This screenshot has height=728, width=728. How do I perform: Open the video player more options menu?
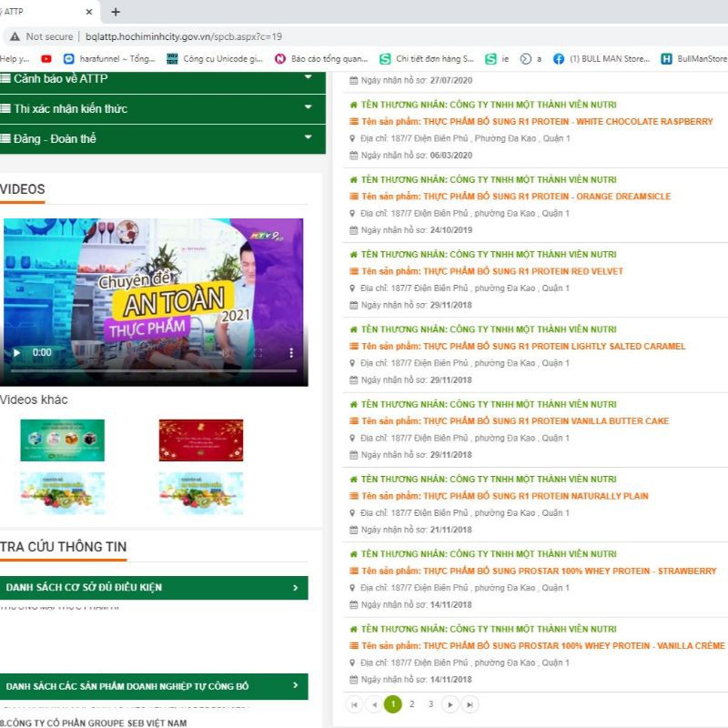click(x=291, y=353)
